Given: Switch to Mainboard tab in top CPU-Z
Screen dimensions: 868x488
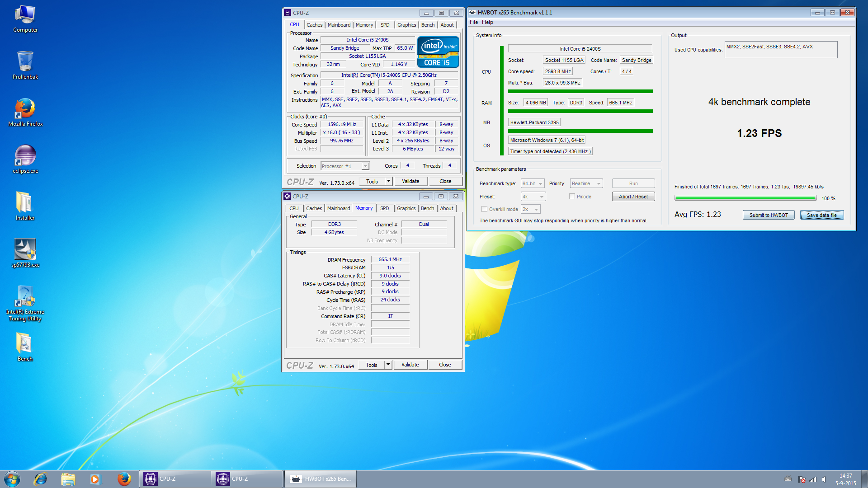Looking at the screenshot, I should tap(339, 25).
